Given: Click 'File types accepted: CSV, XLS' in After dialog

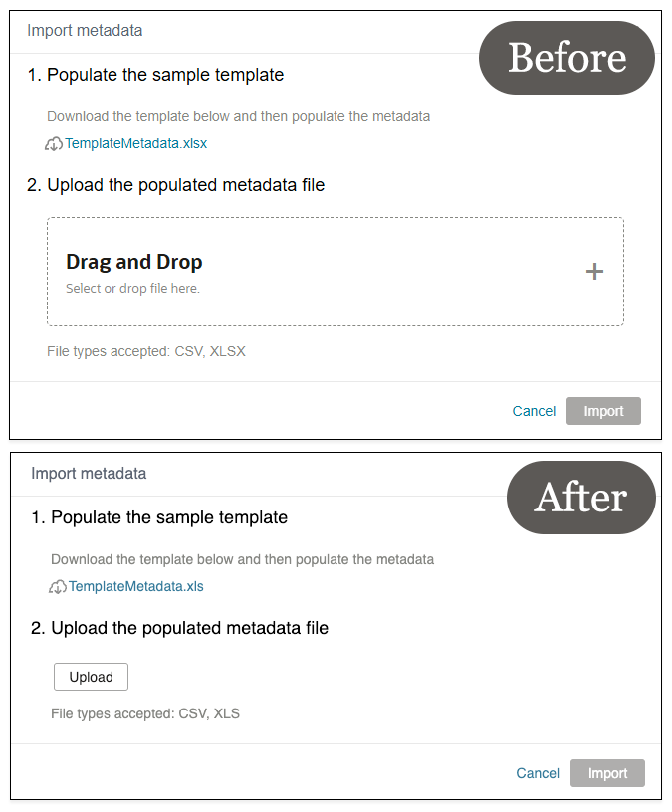Looking at the screenshot, I should coord(145,713).
